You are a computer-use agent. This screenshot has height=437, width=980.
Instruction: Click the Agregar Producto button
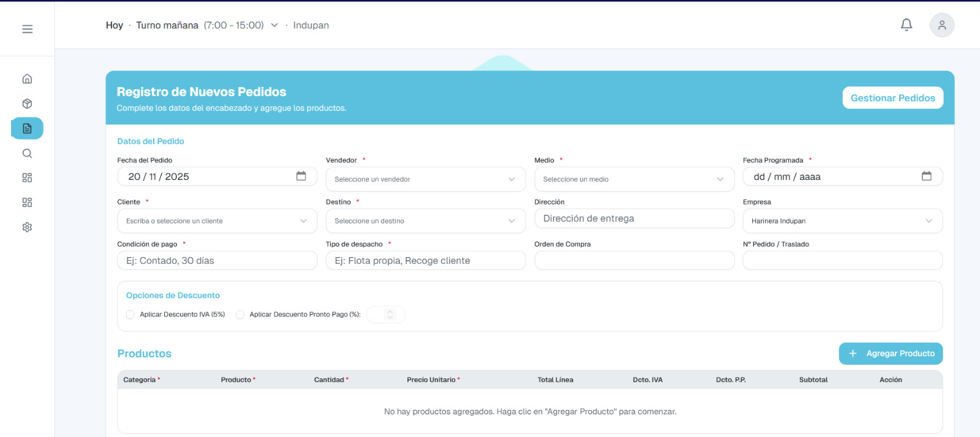pyautogui.click(x=890, y=354)
